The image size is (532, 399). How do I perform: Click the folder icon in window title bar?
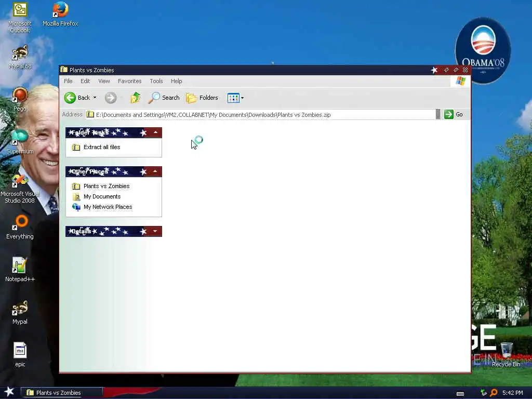(x=64, y=70)
